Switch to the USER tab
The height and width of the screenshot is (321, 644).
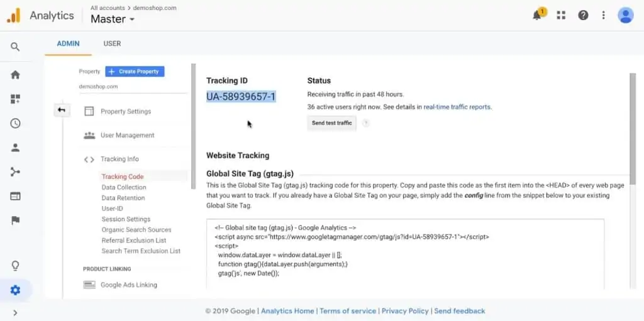click(112, 43)
